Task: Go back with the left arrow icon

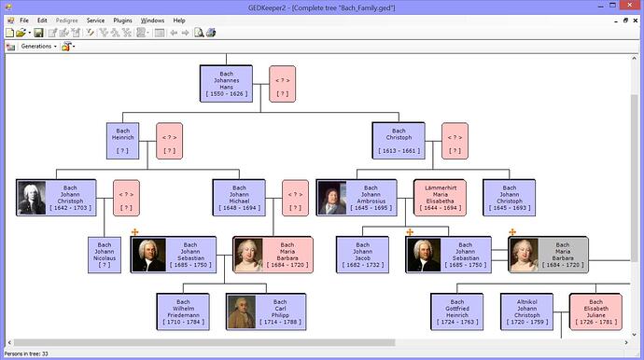Action: pyautogui.click(x=174, y=33)
